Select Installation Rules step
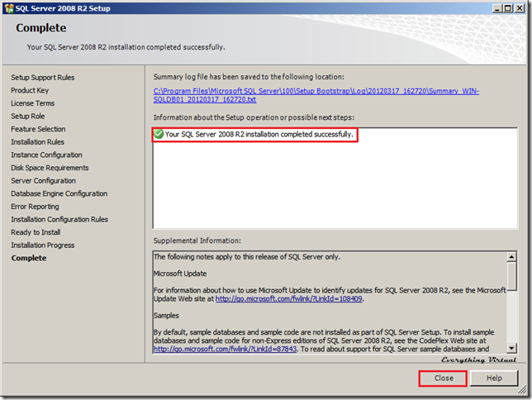The width and height of the screenshot is (532, 400). tap(38, 142)
